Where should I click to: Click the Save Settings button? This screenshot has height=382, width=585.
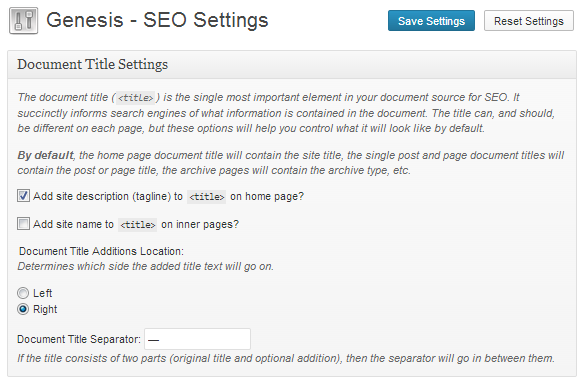pos(431,21)
